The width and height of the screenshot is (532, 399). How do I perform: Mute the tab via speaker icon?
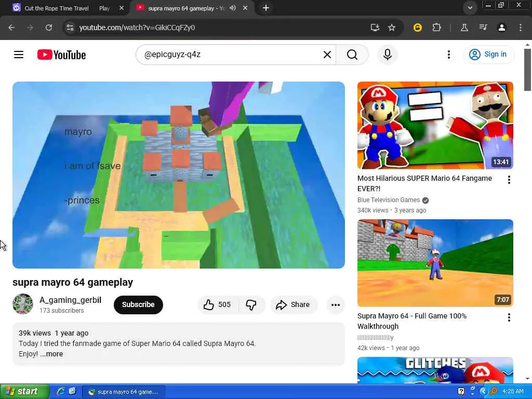(232, 8)
